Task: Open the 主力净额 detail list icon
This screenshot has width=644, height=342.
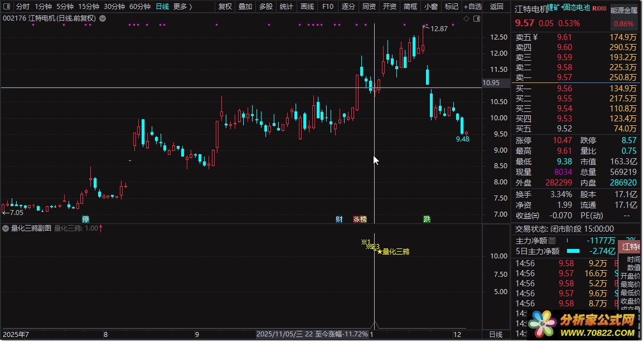Action: pos(552,241)
